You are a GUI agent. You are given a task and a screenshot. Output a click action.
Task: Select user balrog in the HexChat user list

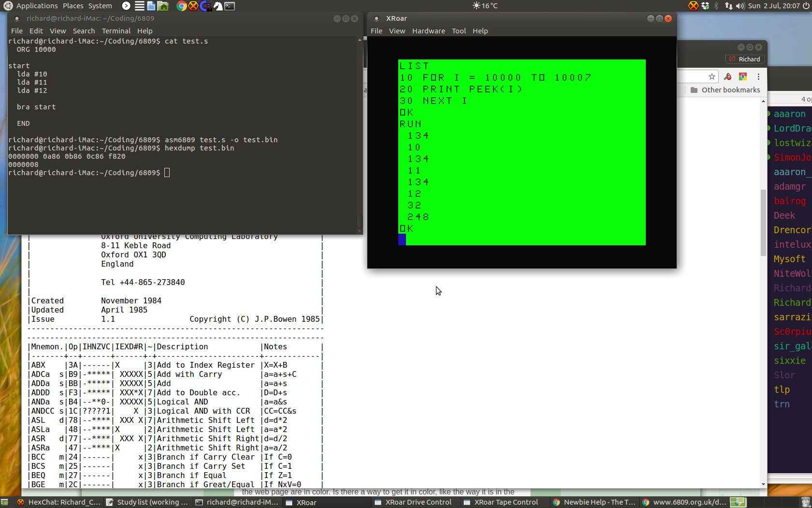click(789, 201)
